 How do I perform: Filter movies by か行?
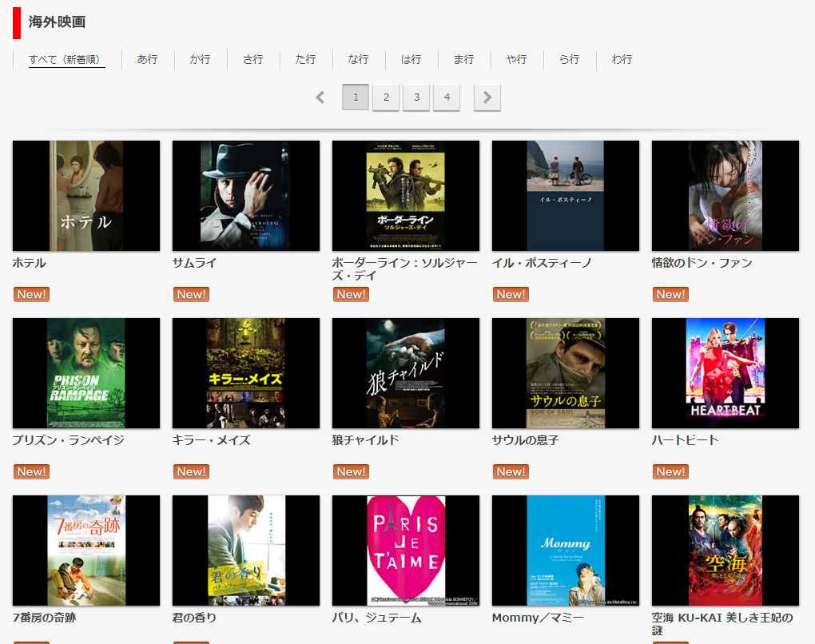pyautogui.click(x=200, y=59)
